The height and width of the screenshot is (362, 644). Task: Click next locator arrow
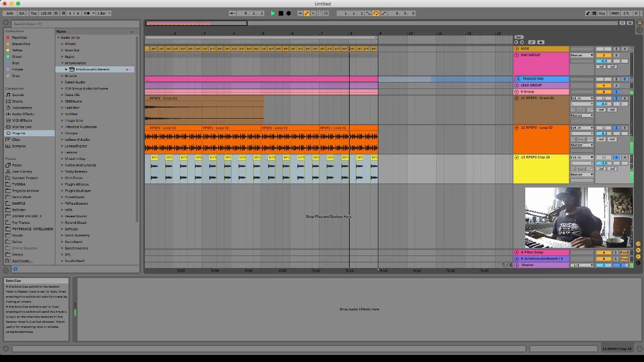coord(522,42)
